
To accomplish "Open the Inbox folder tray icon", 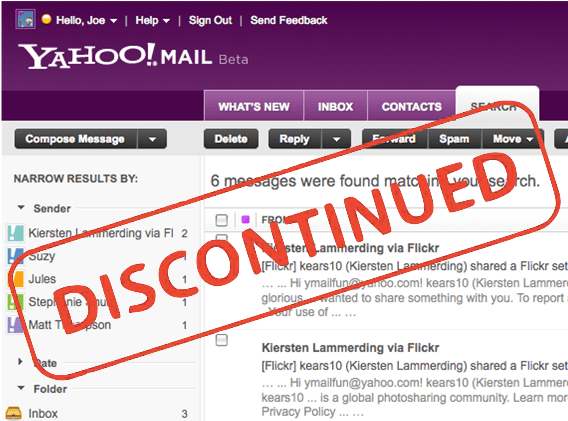I will pos(13,413).
